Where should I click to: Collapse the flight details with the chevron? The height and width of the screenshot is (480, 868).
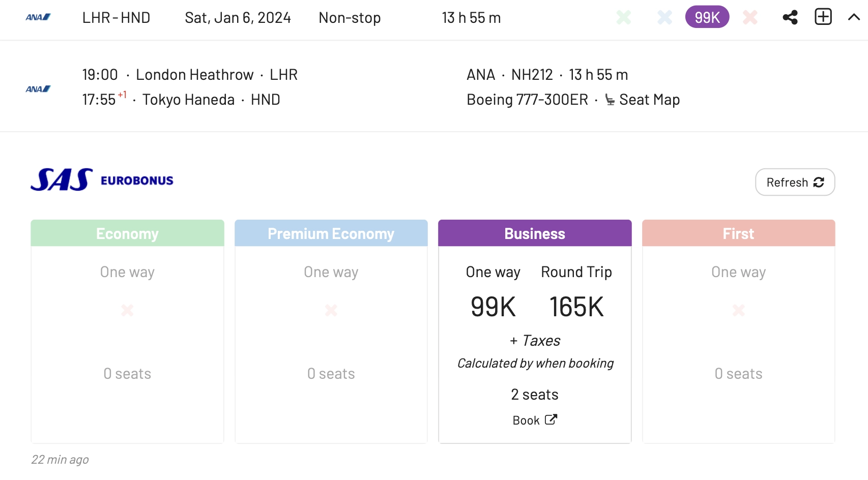tap(854, 17)
